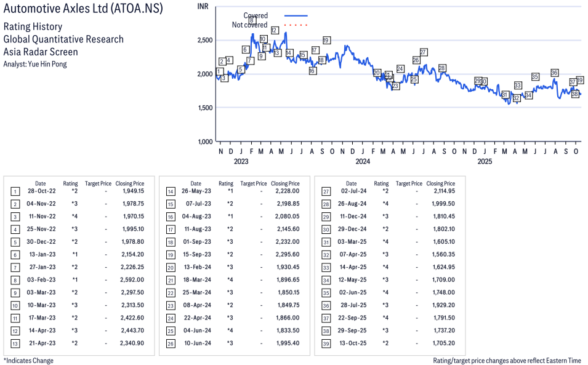Screen dimensions: 588x365
Task: Click the numbered box 1 in the table
Action: click(x=15, y=191)
